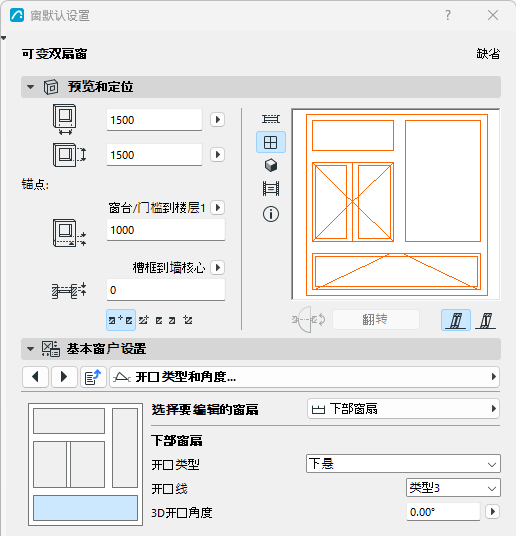Click the 基本窗户设置 panel icon
This screenshot has width=516, height=536.
click(51, 349)
